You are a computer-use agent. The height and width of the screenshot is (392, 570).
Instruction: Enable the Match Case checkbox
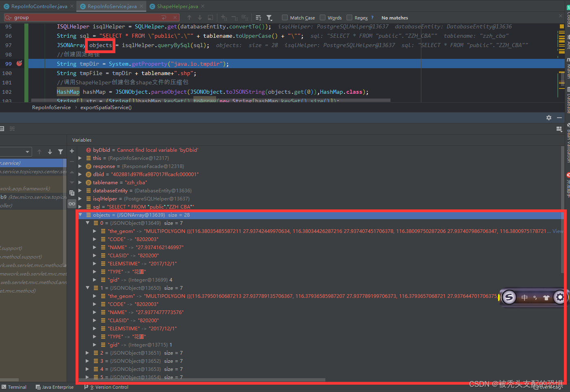point(285,17)
